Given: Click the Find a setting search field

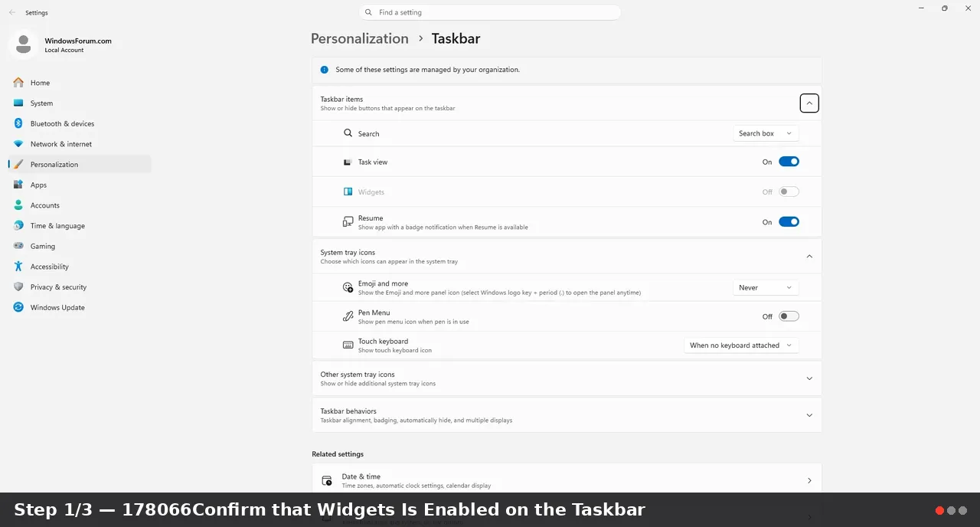Looking at the screenshot, I should (490, 12).
